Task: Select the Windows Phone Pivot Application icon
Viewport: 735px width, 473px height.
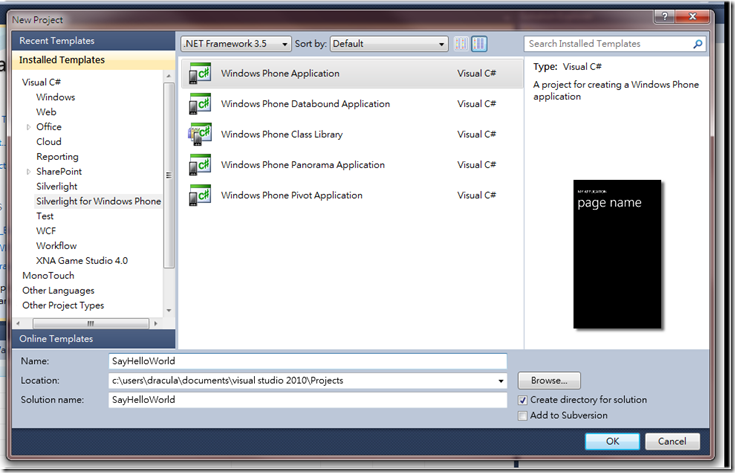Action: (x=200, y=195)
